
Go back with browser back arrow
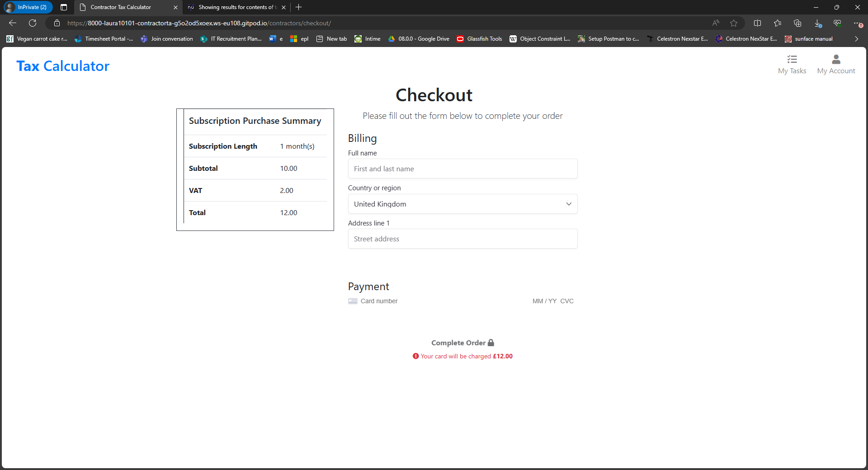[13, 23]
